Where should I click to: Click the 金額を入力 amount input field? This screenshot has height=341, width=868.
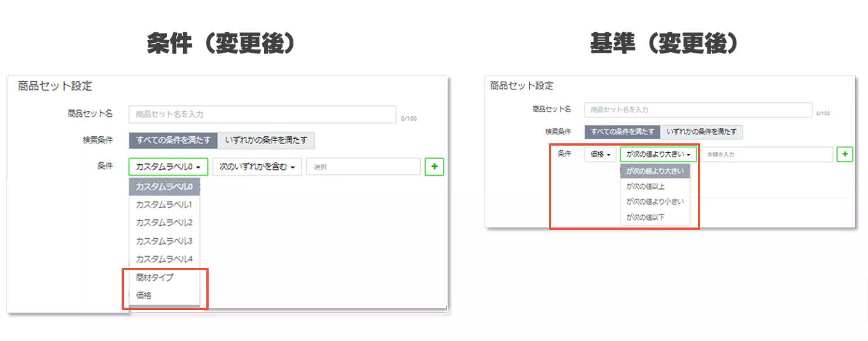pyautogui.click(x=766, y=154)
